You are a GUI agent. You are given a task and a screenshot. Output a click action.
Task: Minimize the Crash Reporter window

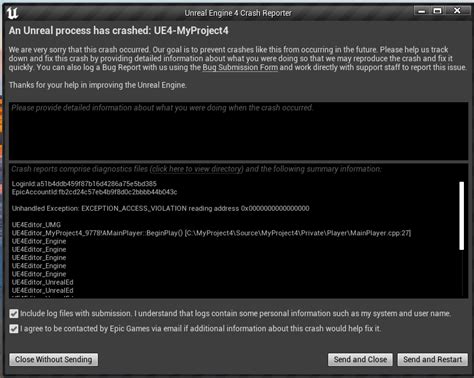pos(422,11)
